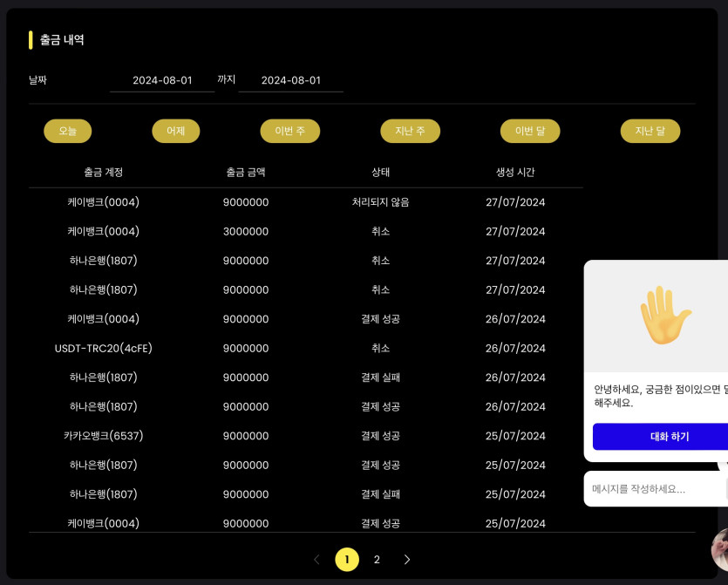
Task: Select the 출금 금액 column header
Action: pyautogui.click(x=246, y=173)
